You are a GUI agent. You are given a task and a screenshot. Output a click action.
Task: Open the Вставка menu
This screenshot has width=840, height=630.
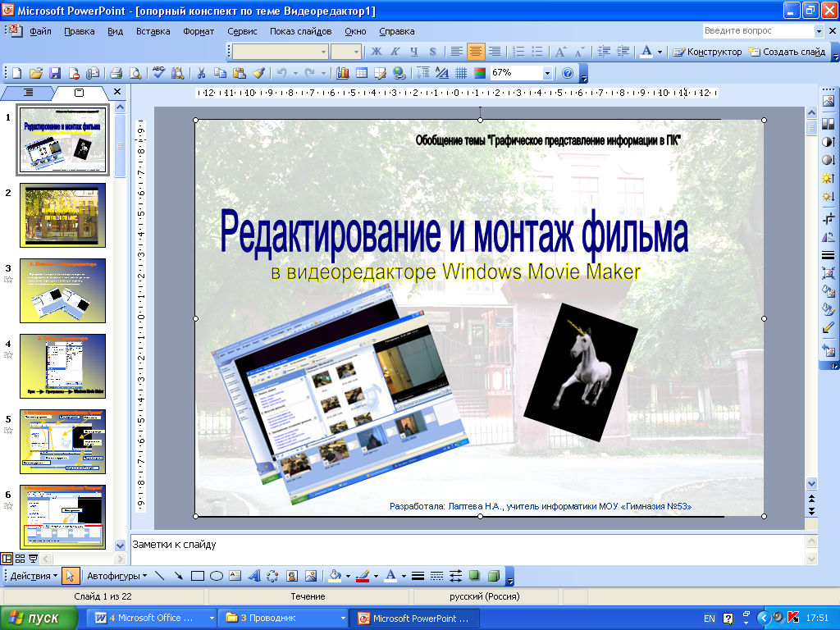(153, 31)
